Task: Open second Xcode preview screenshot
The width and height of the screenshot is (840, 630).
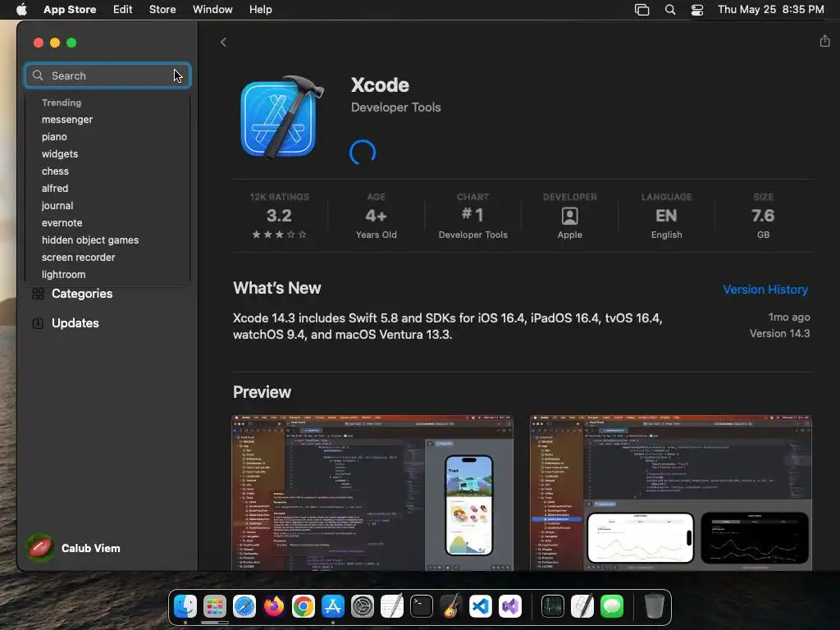Action: pyautogui.click(x=671, y=493)
